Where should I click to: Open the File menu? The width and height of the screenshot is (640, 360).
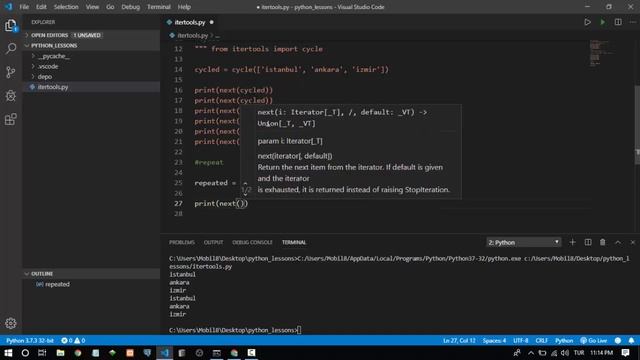click(x=24, y=7)
